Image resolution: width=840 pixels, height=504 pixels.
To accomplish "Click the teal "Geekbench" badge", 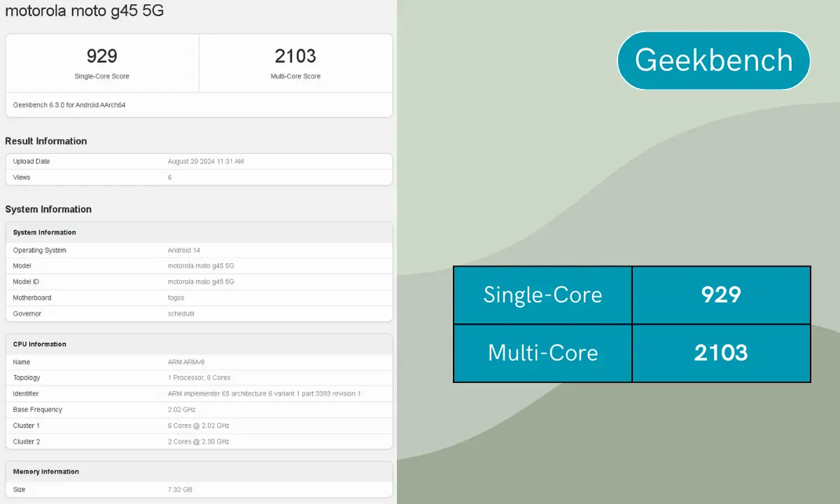I will [x=713, y=60].
